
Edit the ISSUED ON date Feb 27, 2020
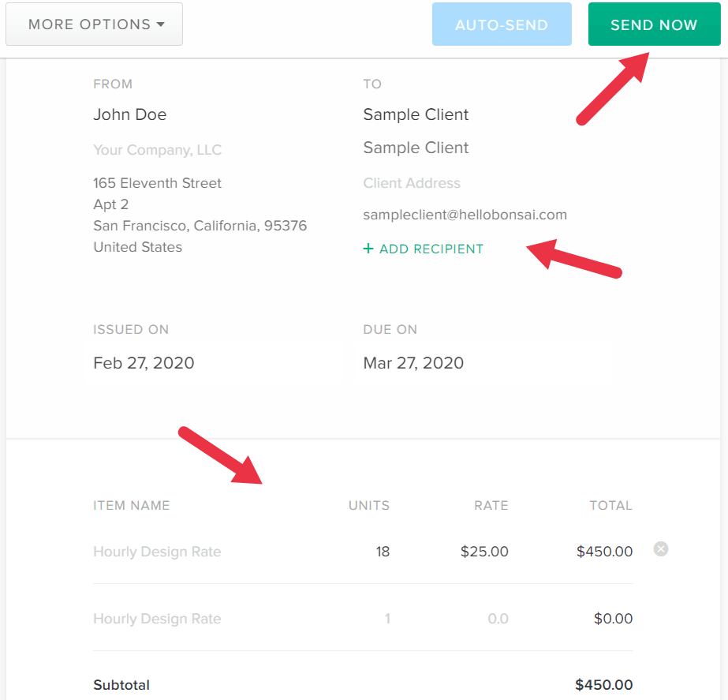pyautogui.click(x=144, y=363)
